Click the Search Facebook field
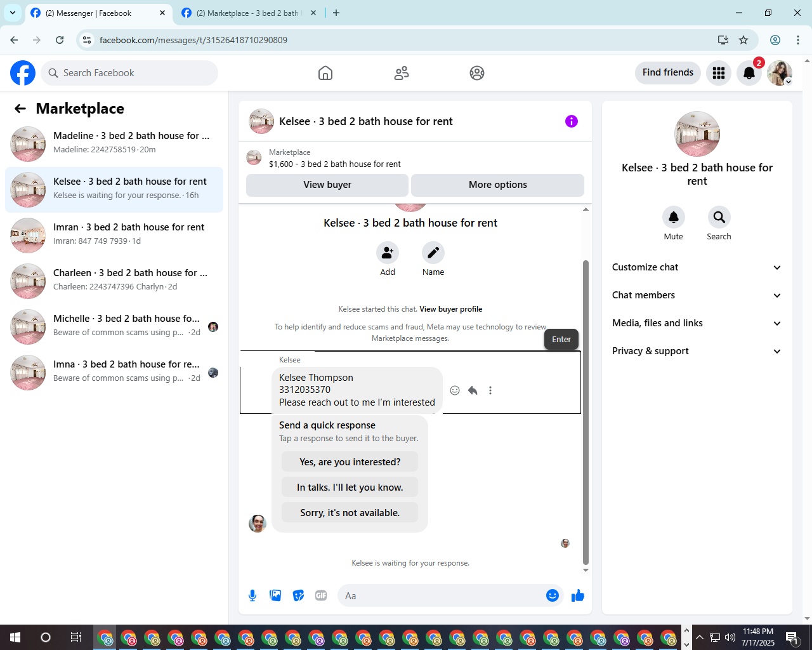The height and width of the screenshot is (650, 812). point(129,73)
